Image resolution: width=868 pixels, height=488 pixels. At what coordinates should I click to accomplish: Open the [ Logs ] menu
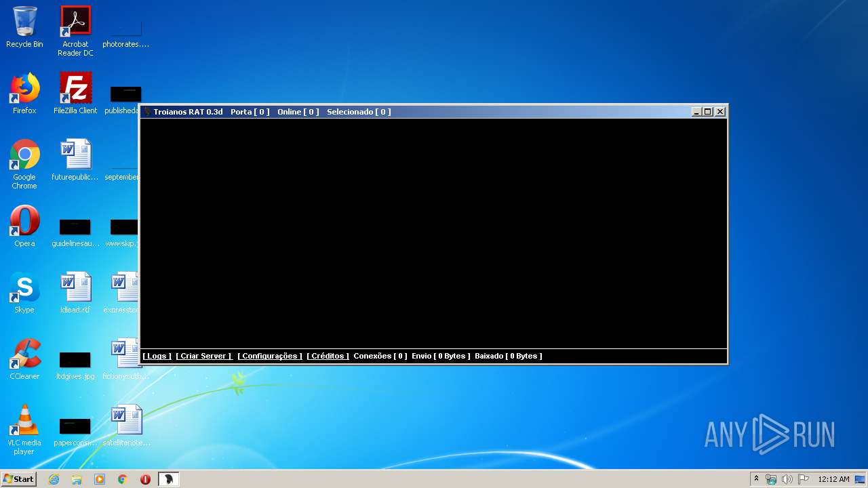tap(157, 356)
